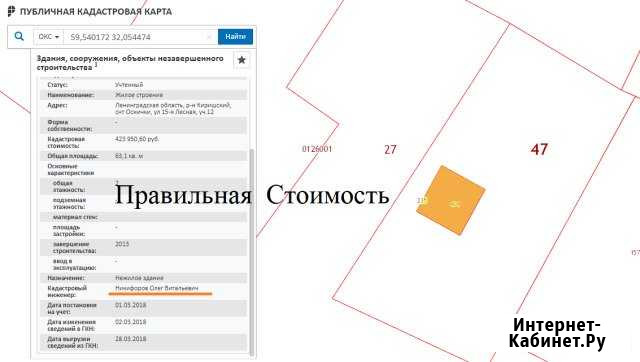
Task: Click the Найти search button
Action: point(236,37)
